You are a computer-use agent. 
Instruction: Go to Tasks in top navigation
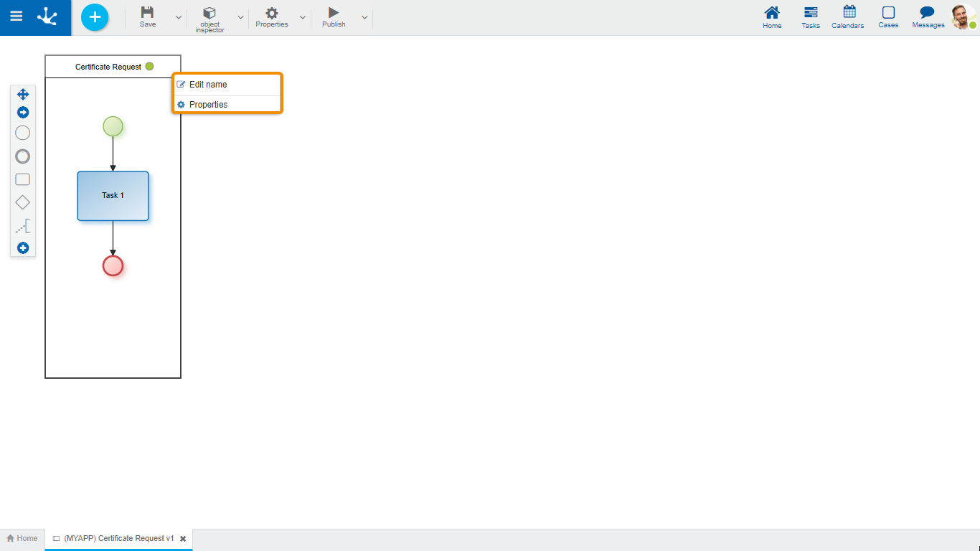811,17
